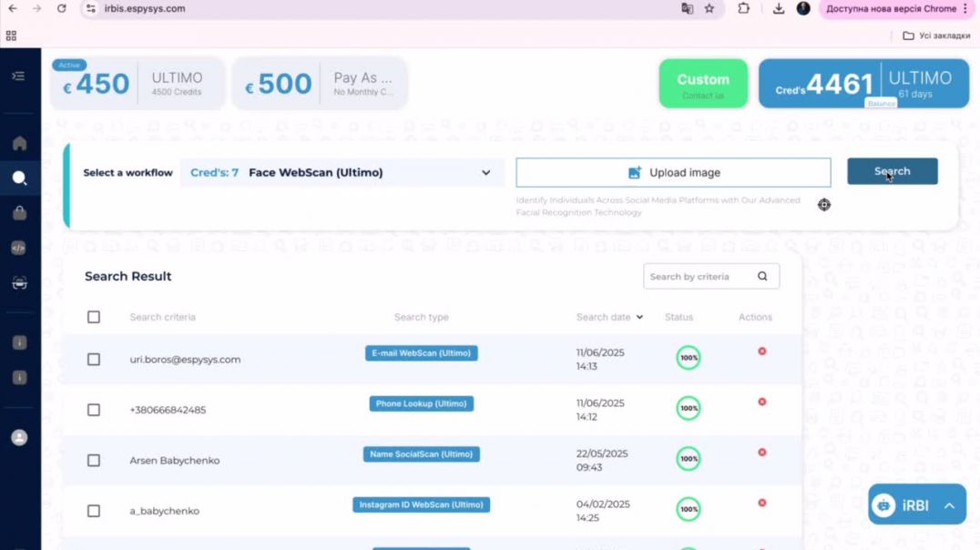Open the Home icon in sidebar
This screenshot has width=980, height=550.
pos(19,143)
